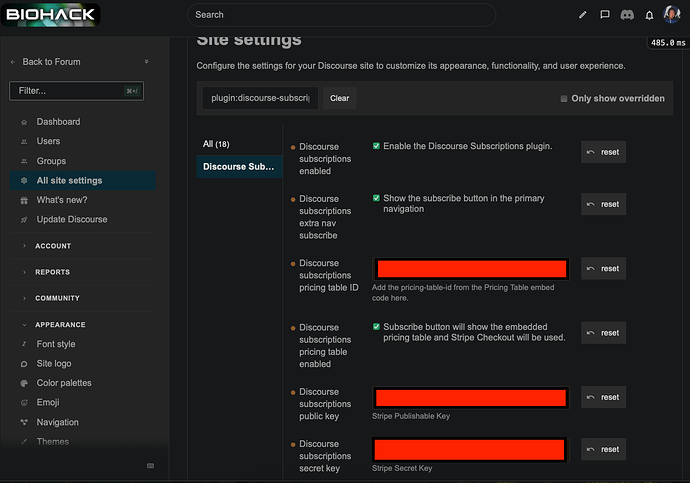Reset the extra nav subscribe setting
690x483 pixels.
coord(603,204)
